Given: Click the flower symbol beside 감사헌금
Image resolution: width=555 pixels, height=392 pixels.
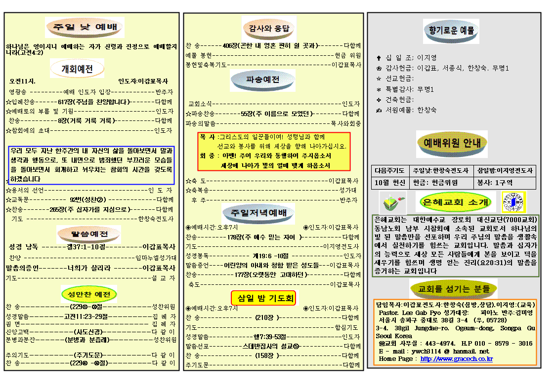Looking at the screenshot, I should (379, 68).
